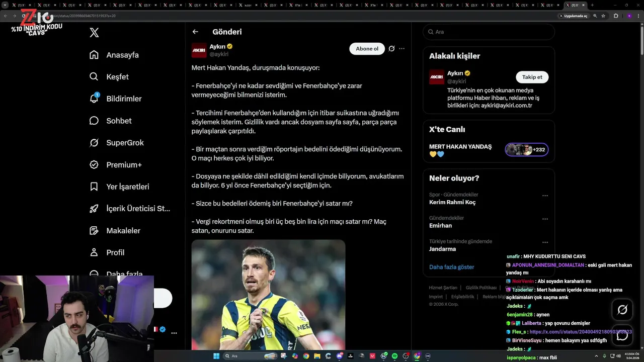The width and height of the screenshot is (644, 362).
Task: Open the tab search dropdown at top-left
Action: (x=5, y=5)
